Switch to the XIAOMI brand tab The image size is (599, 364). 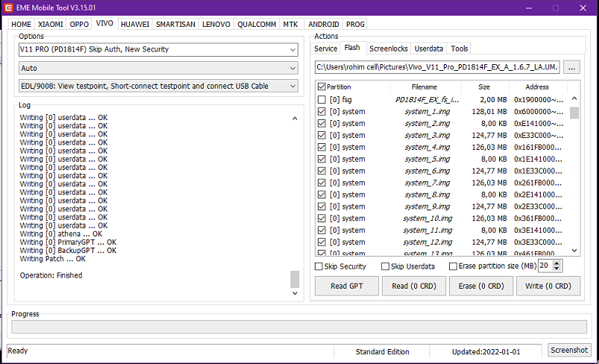(51, 24)
